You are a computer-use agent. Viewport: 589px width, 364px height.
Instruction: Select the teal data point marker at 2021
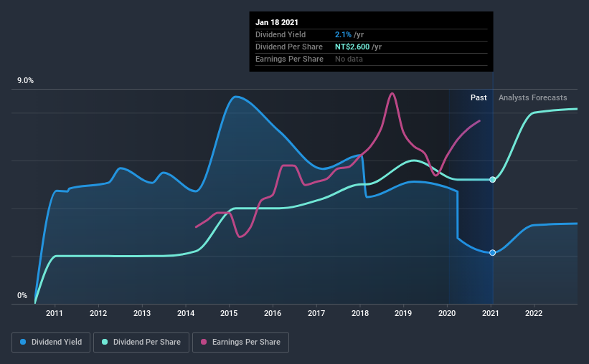[x=492, y=180]
